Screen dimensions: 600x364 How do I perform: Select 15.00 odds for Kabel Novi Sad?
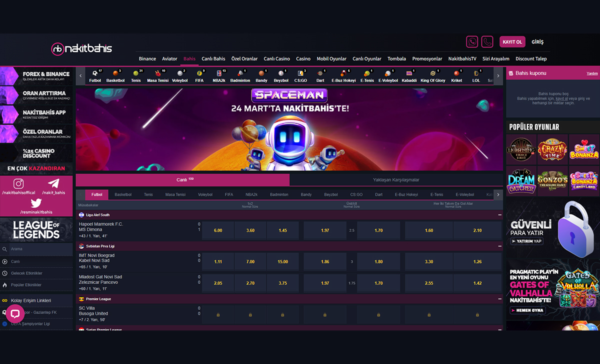282,262
